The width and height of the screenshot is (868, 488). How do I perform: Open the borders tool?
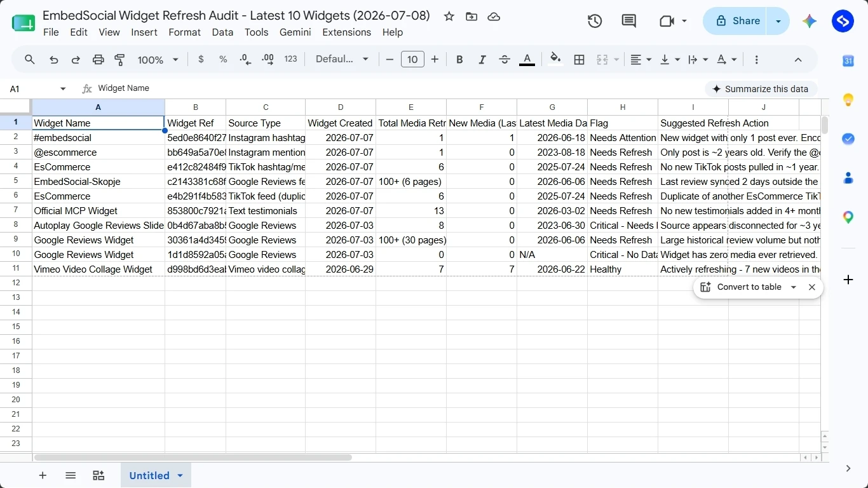[579, 59]
